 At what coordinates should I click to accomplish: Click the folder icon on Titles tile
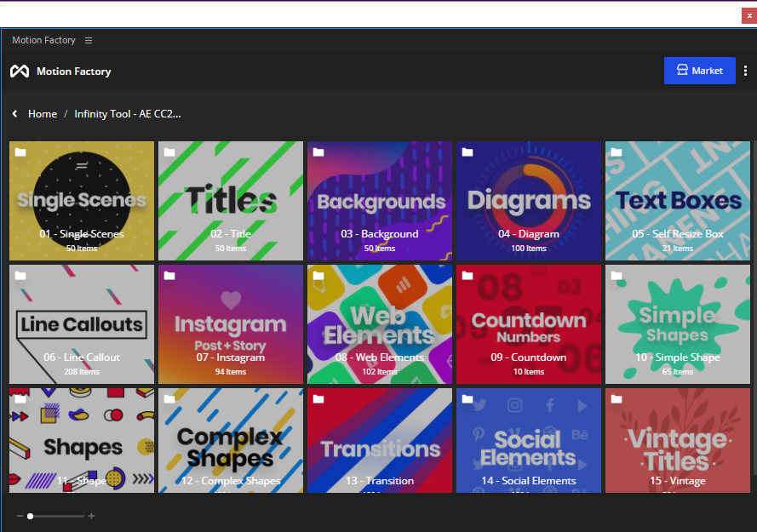[169, 152]
